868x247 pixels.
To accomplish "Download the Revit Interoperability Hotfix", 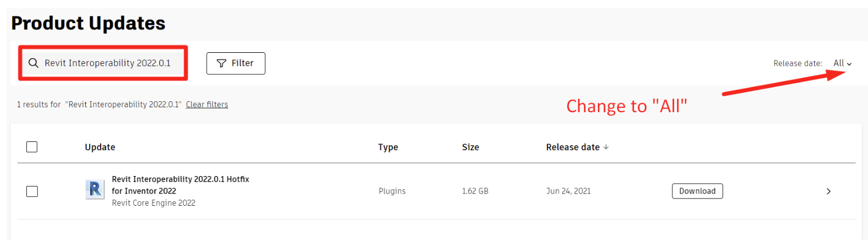I will (x=697, y=191).
